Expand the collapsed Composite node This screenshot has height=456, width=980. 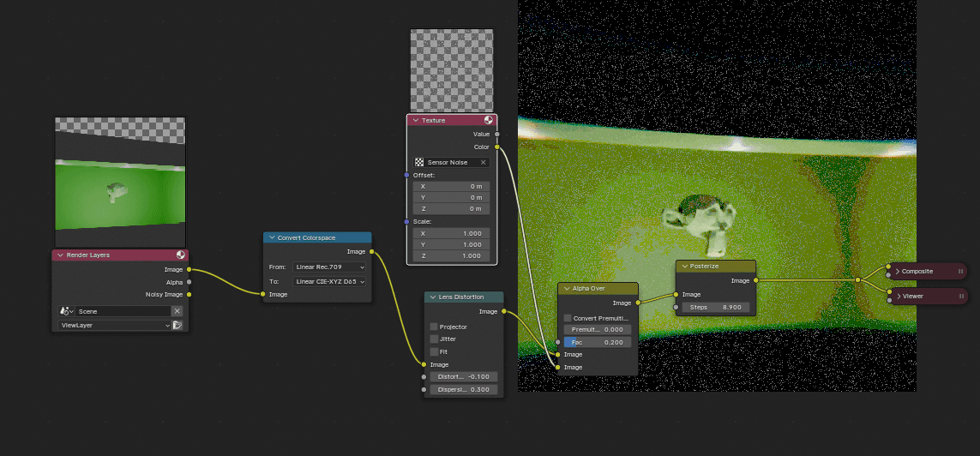tap(898, 272)
